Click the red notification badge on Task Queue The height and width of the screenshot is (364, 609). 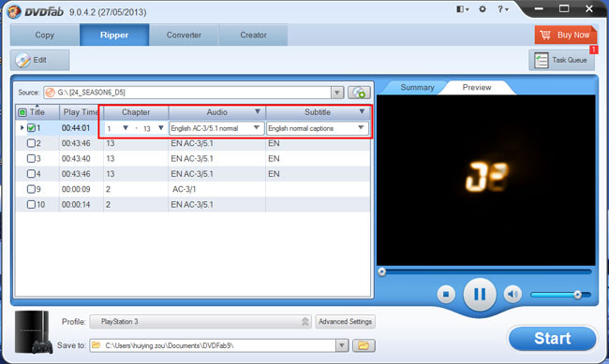593,50
